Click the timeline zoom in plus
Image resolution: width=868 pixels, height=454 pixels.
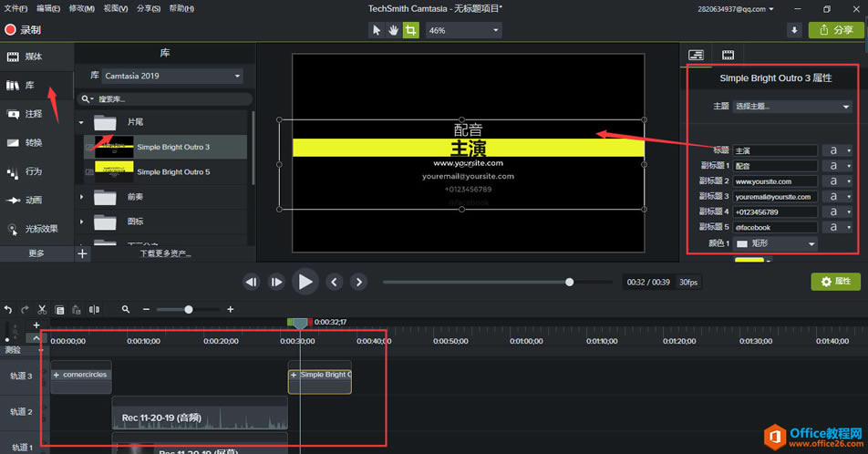pyautogui.click(x=231, y=309)
